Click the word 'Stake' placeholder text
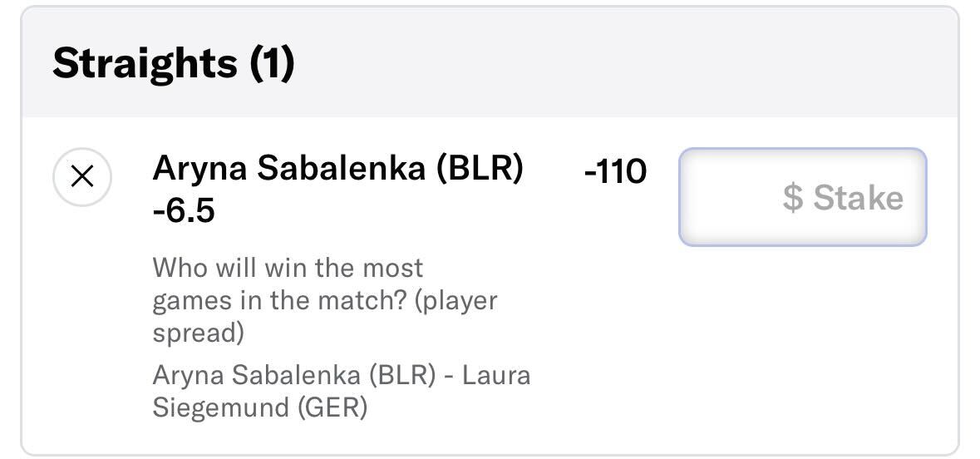This screenshot has width=980, height=459. 858,198
